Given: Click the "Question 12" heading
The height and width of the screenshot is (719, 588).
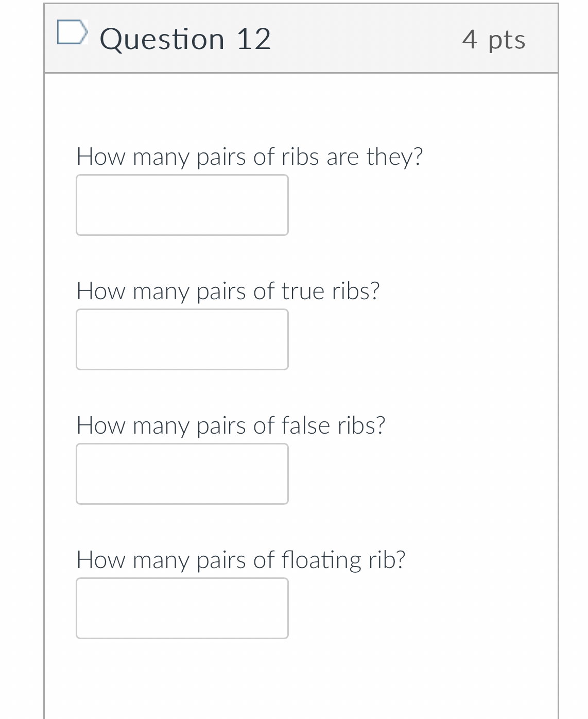Looking at the screenshot, I should click(x=185, y=39).
